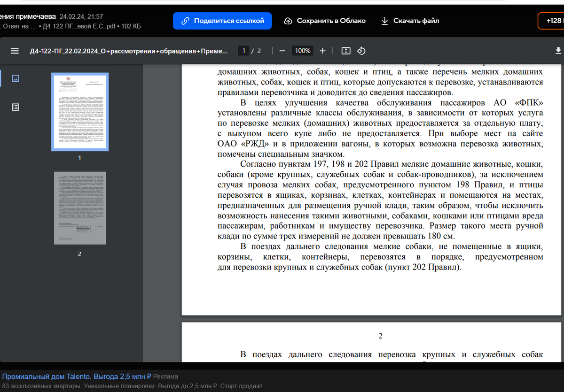The height and width of the screenshot is (392, 564).
Task: Click the 102 КБ file info text
Action: click(131, 26)
